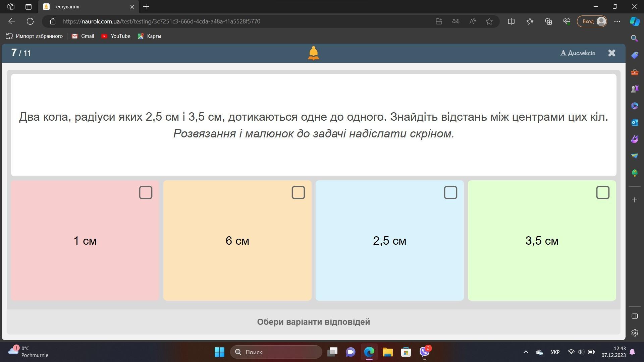Image resolution: width=644 pixels, height=362 pixels.
Task: View site information via the lock icon
Action: (x=53, y=21)
